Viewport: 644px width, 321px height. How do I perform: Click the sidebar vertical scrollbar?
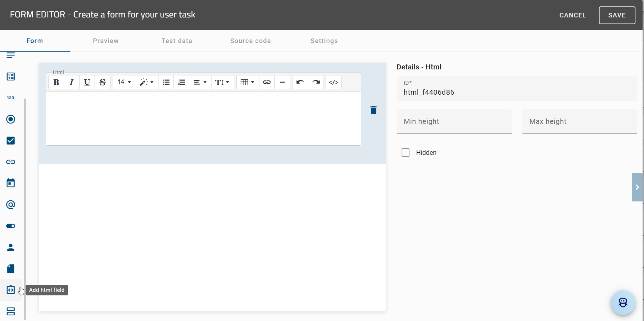point(25,209)
